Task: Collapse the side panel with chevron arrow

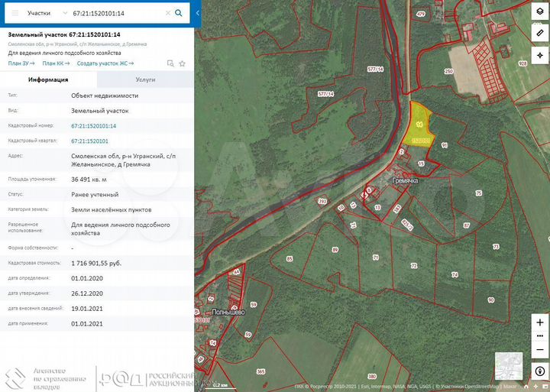Action: [198, 13]
